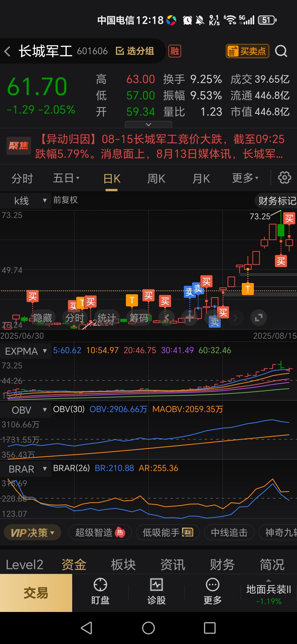Select the 月K monthly candlestick tab
This screenshot has width=297, height=644.
click(x=201, y=179)
